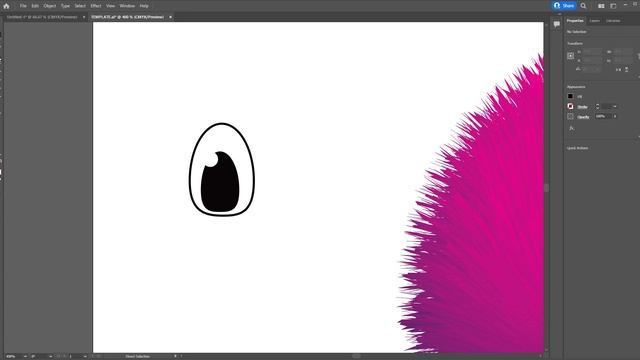Open the Switch Workspace icon

point(613,6)
